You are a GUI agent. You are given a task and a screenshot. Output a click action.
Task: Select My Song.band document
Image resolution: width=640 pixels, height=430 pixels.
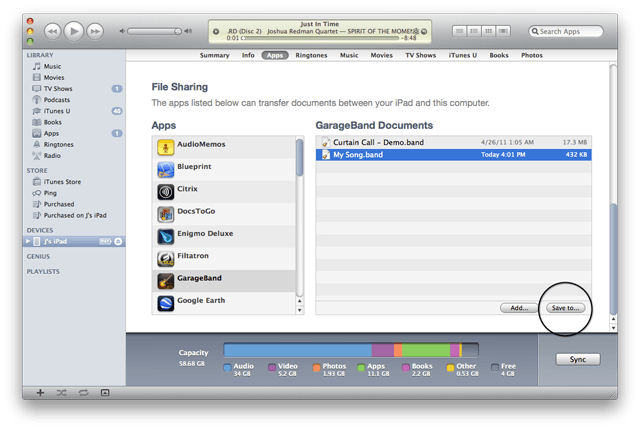453,155
